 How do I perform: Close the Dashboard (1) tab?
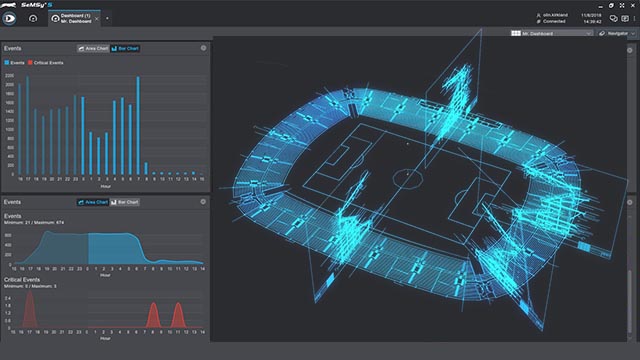pyautogui.click(x=97, y=18)
